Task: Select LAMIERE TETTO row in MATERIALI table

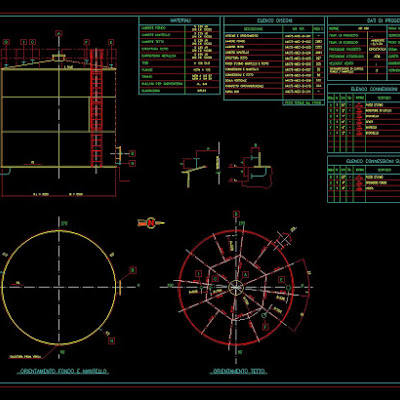Action: tap(180, 42)
